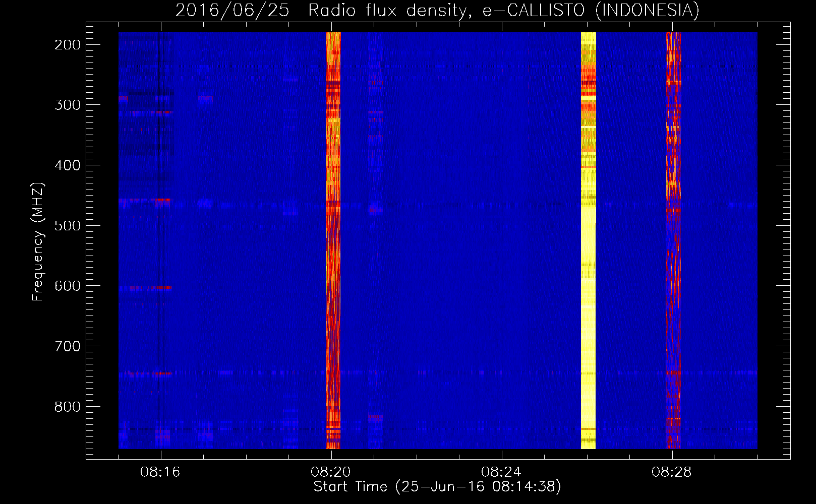Click the 'Start Time (25-Jun-16 08:14:38)' axis label
The image size is (816, 504).
tap(437, 487)
